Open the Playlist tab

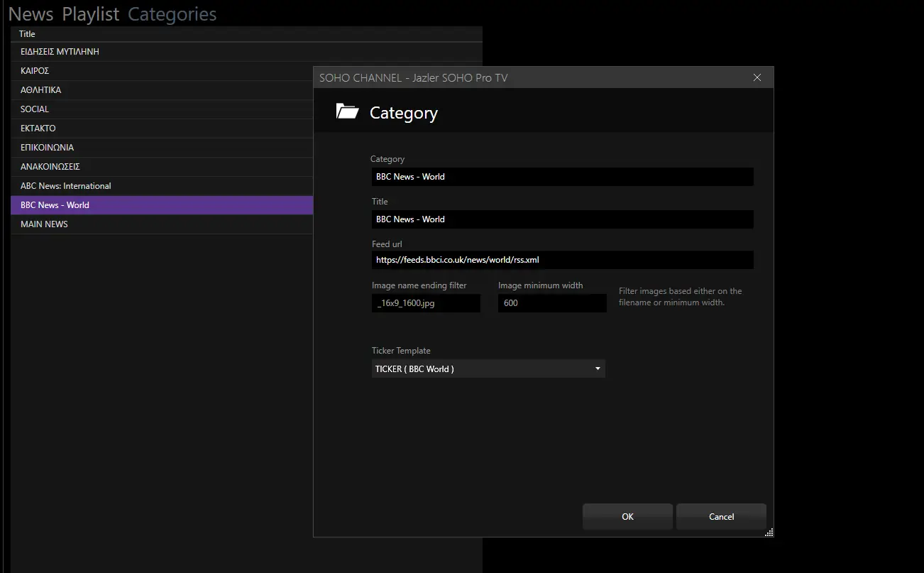(91, 14)
